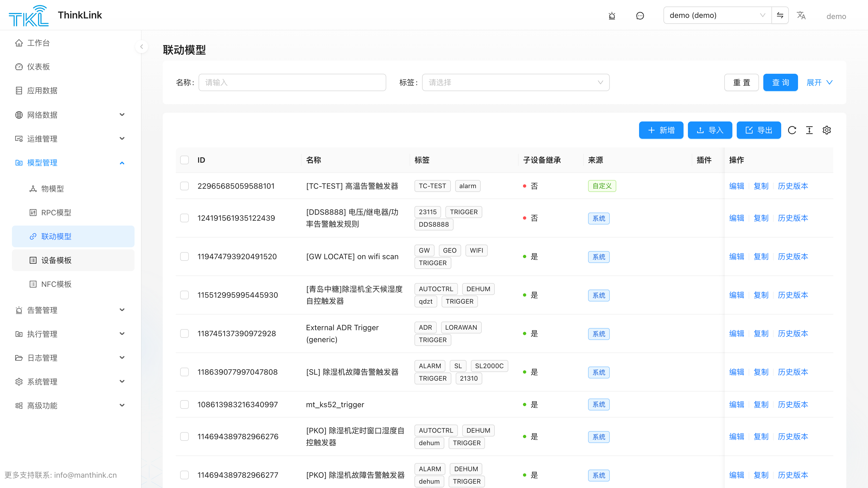Select the [GW LOCATE] on wifi scan row checkbox

(x=184, y=256)
